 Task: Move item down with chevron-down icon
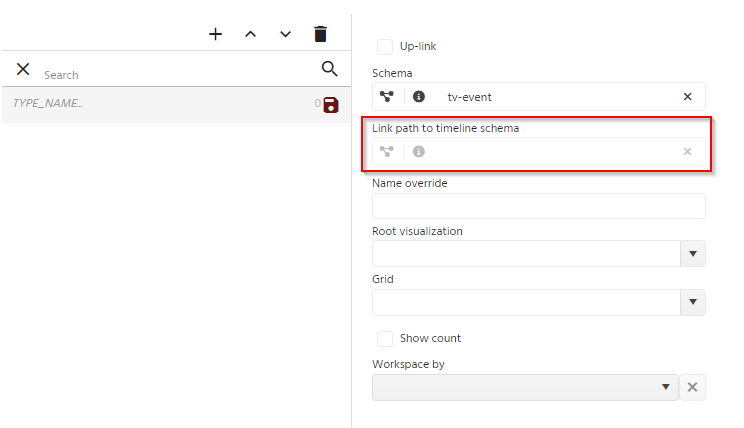point(285,34)
